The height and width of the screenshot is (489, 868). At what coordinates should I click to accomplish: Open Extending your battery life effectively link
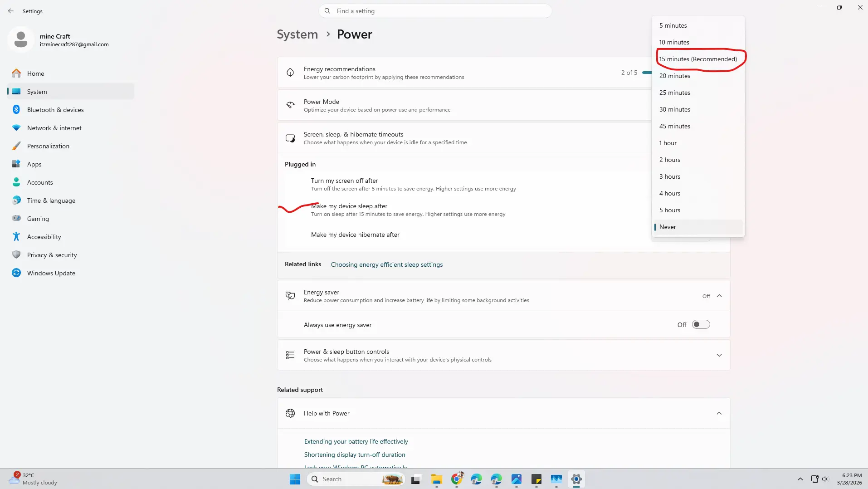point(356,441)
